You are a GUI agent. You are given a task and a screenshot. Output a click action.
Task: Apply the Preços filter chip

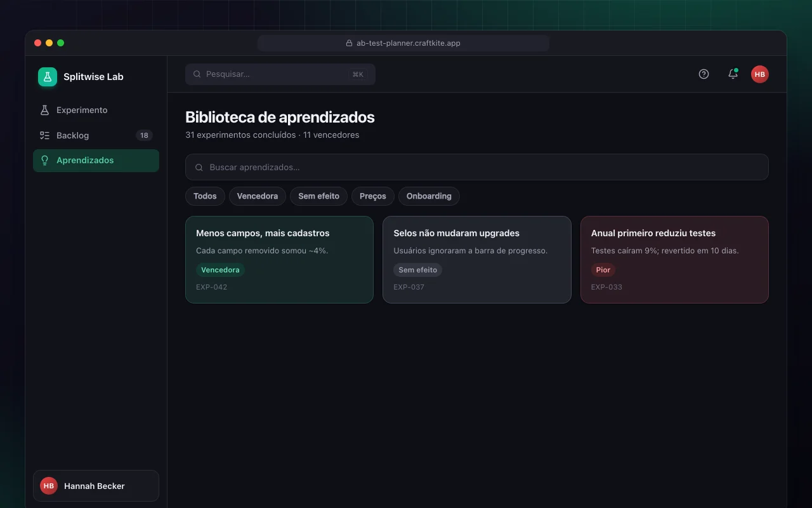coord(373,196)
